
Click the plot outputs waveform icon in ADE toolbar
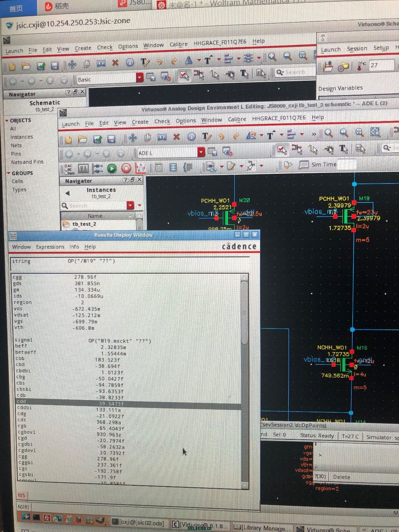140,168
